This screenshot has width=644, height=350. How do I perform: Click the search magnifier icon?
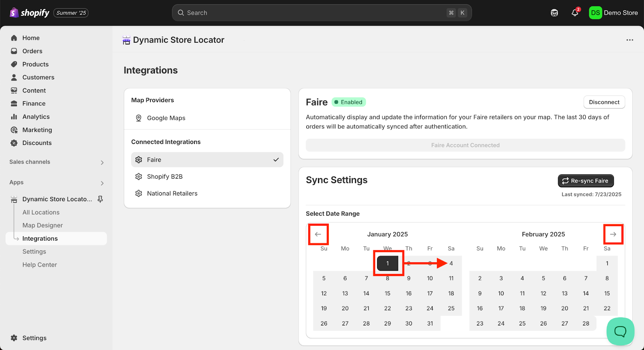pos(181,13)
